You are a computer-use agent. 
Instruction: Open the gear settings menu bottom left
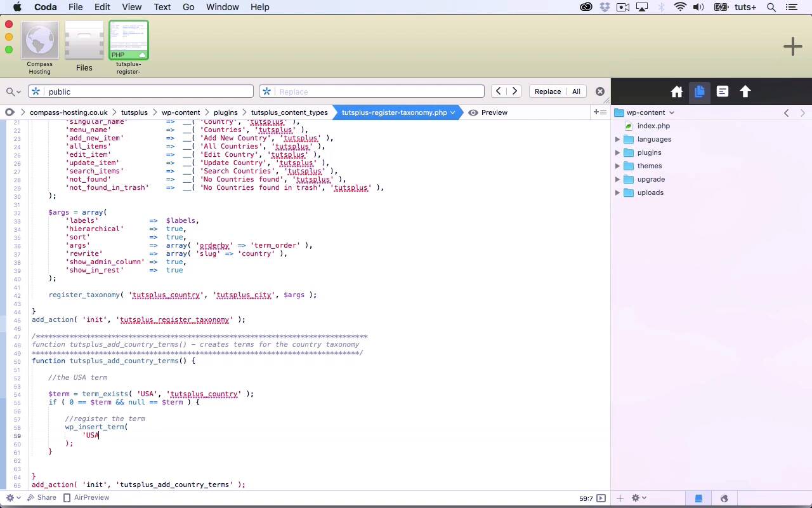tap(10, 498)
